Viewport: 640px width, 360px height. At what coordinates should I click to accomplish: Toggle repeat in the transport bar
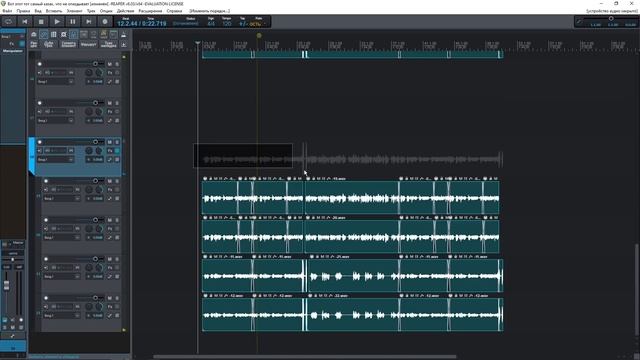click(x=9, y=22)
